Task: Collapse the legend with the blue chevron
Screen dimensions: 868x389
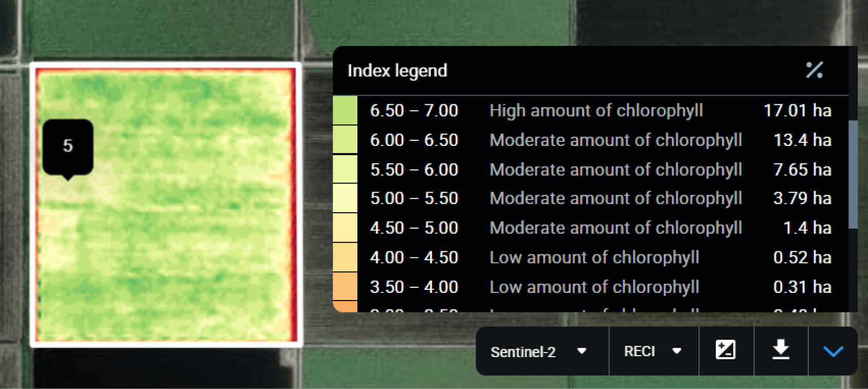Action: 833,351
